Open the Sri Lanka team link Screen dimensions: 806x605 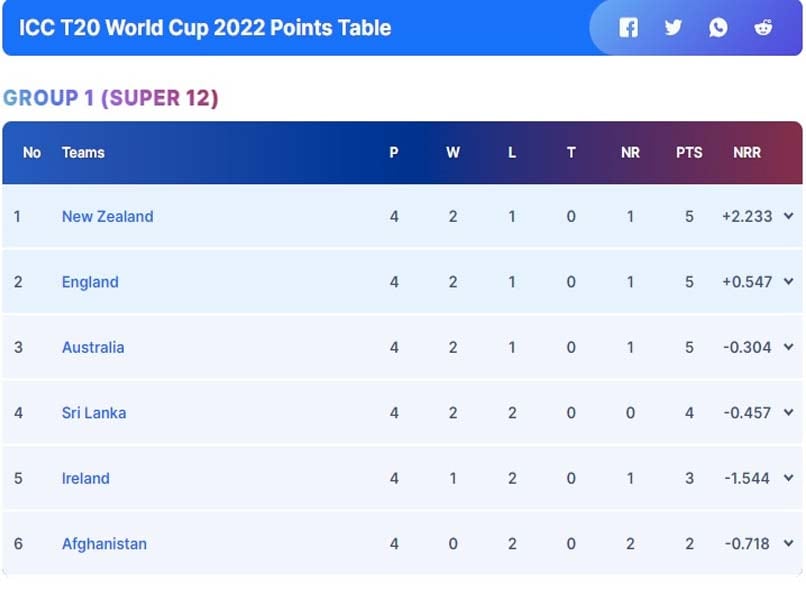(x=94, y=413)
